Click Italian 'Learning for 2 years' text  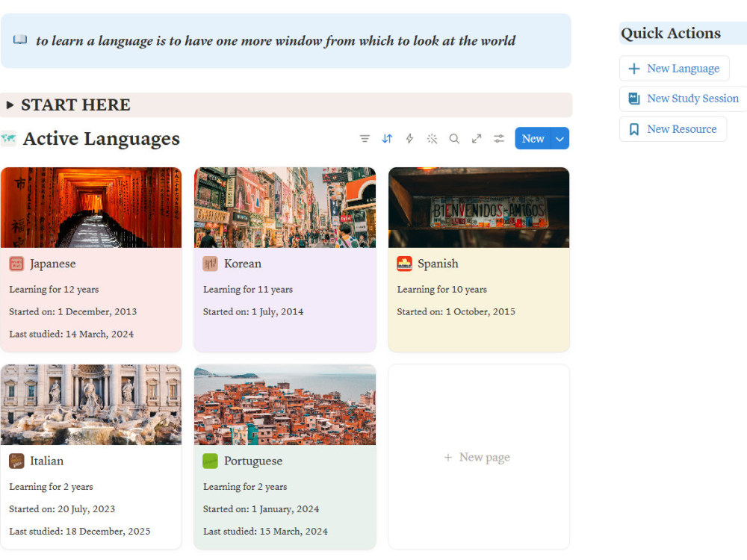pos(51,486)
